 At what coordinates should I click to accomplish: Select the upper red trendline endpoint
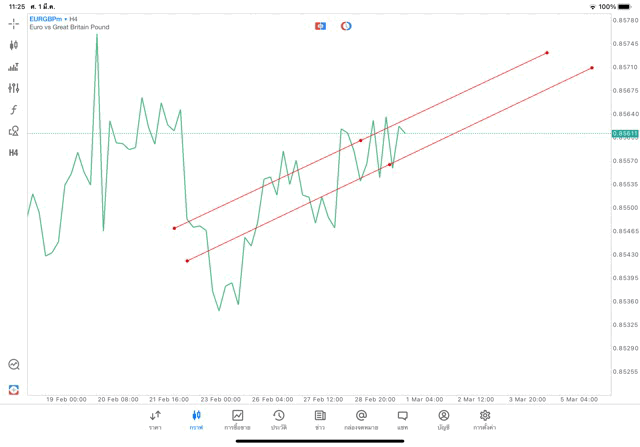(x=547, y=52)
